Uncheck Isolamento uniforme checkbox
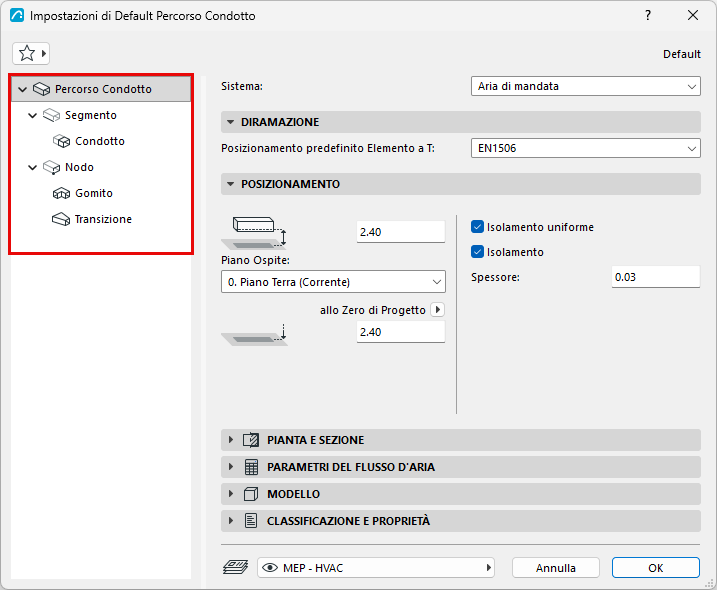 477,227
